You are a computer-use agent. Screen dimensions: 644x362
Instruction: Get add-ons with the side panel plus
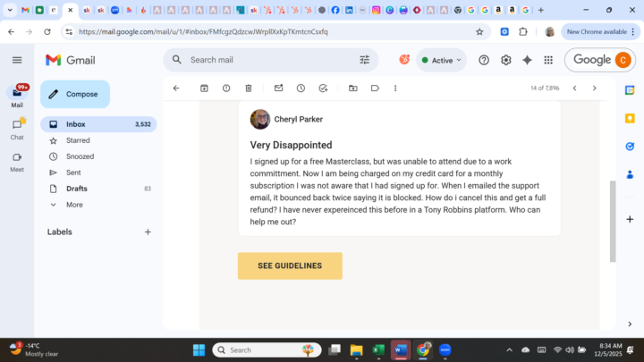pyautogui.click(x=630, y=219)
